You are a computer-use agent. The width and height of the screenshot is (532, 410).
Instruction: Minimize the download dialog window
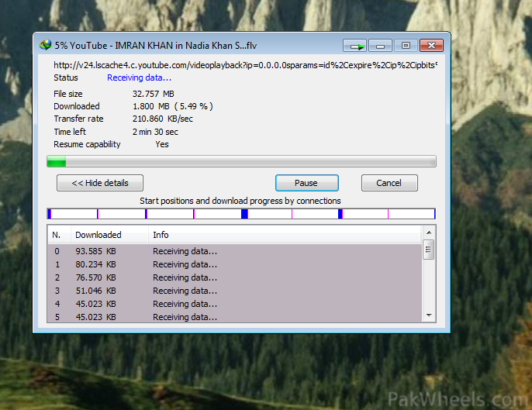pos(380,46)
